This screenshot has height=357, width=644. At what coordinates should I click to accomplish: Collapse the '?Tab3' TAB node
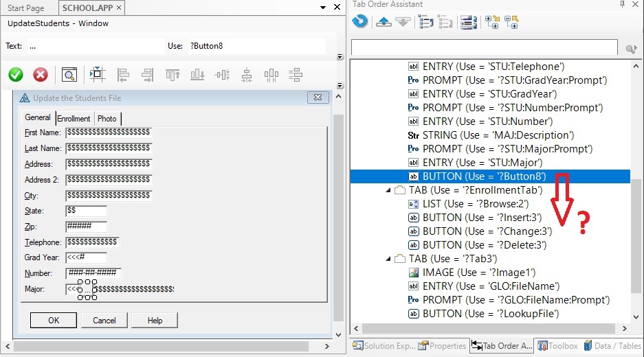click(390, 259)
